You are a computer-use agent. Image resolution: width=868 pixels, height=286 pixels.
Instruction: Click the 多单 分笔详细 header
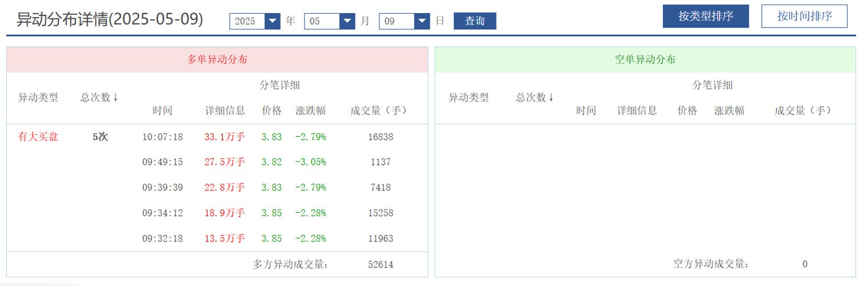coord(280,85)
